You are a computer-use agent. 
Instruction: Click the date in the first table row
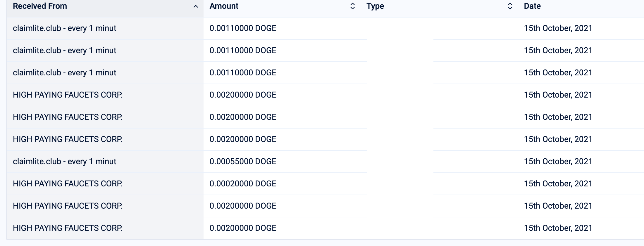pyautogui.click(x=558, y=28)
